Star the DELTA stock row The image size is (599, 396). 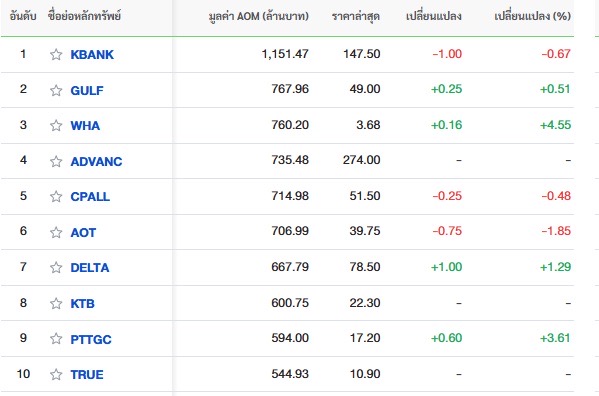tap(56, 268)
